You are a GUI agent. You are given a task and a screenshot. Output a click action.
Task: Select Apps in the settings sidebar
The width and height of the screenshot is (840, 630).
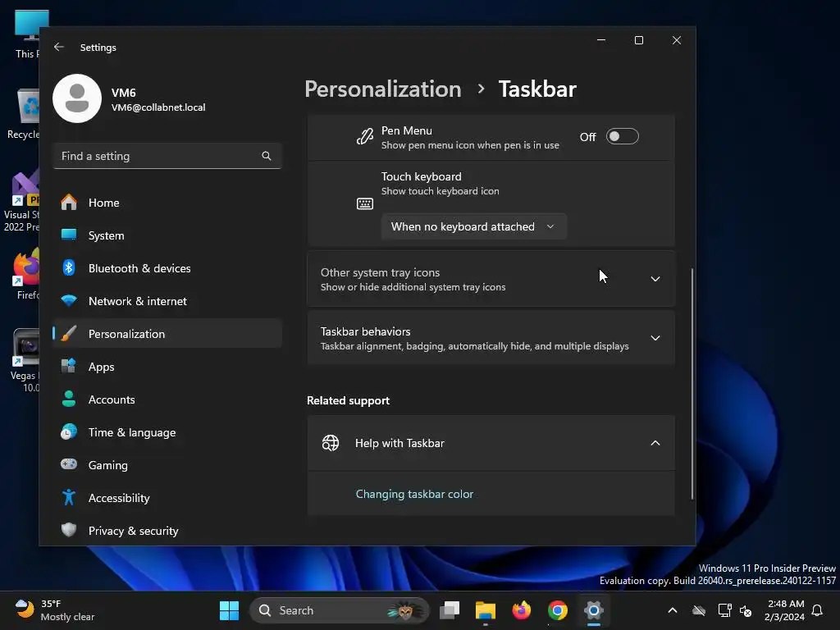[x=167, y=367]
